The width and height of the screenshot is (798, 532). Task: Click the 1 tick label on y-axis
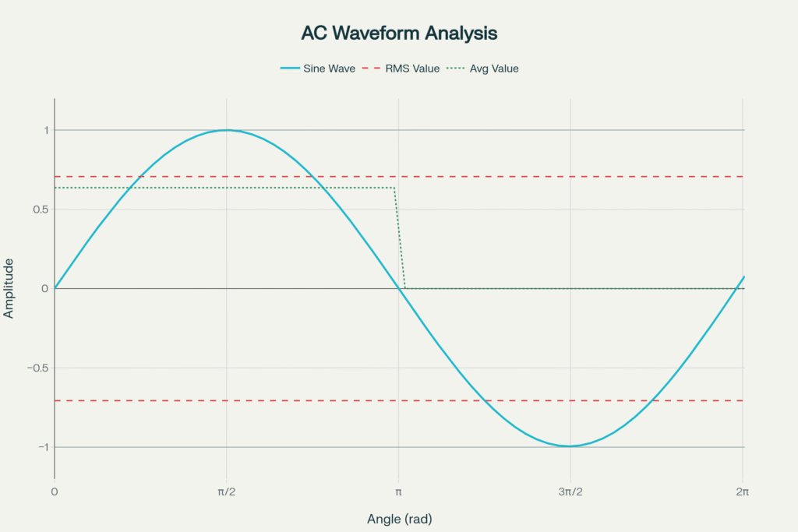[x=45, y=130]
